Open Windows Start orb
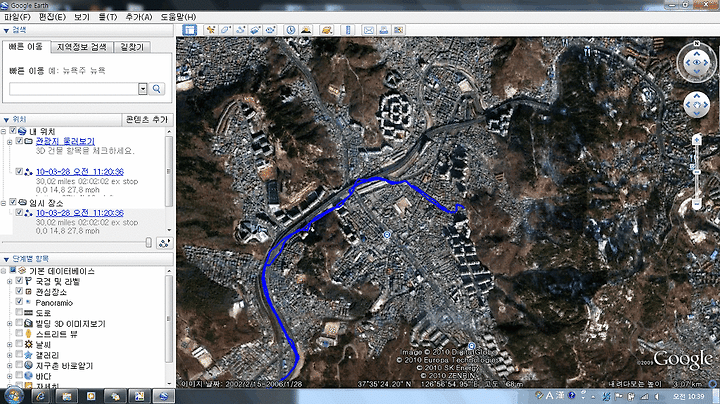 click(13, 396)
